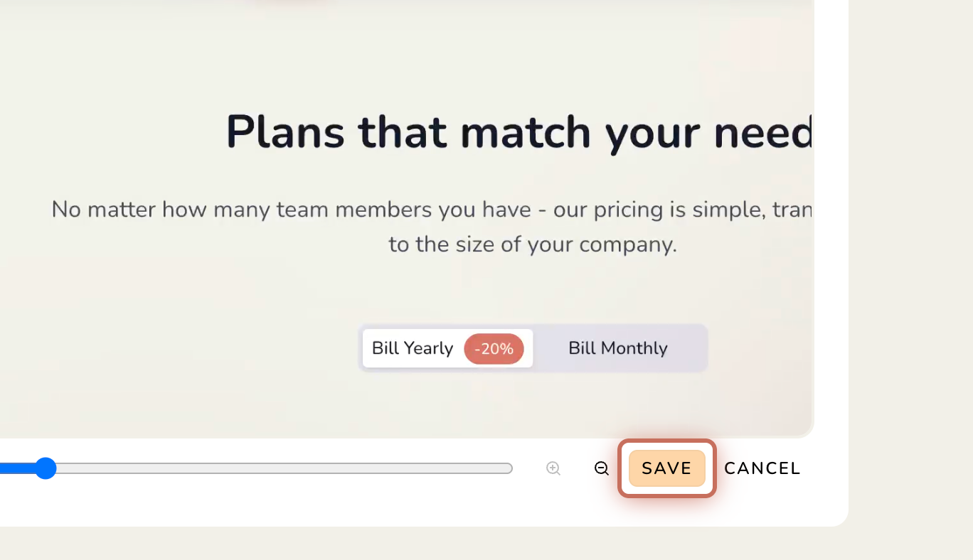Click 'to the size of your company' line
Screen dimensions: 973x560
tap(533, 244)
